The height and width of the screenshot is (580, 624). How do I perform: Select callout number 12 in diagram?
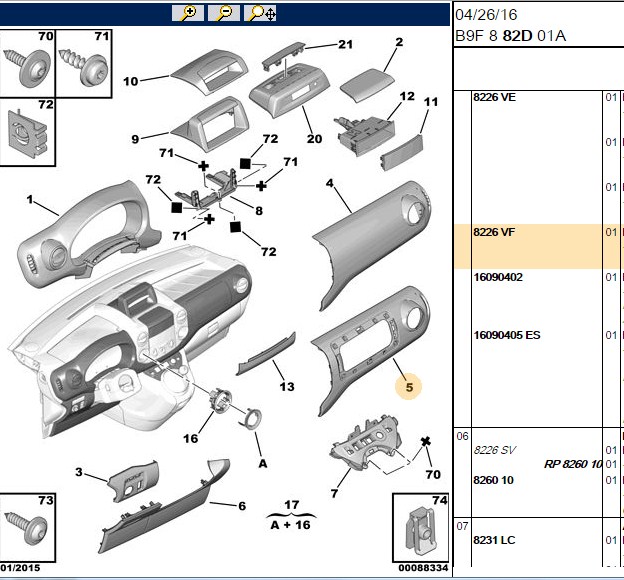click(407, 96)
